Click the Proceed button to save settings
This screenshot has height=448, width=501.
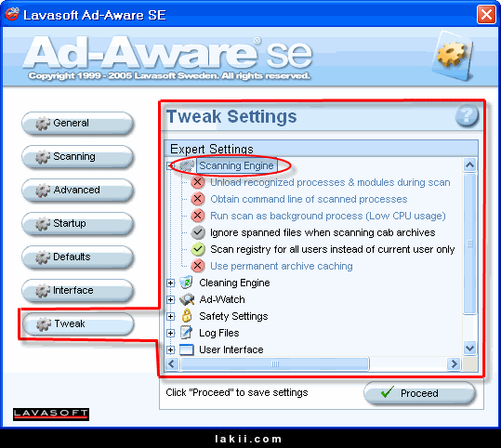coord(419,393)
